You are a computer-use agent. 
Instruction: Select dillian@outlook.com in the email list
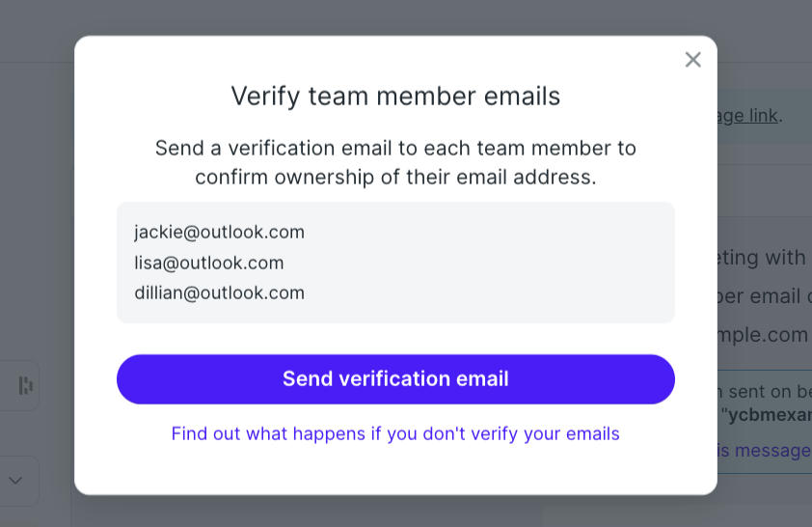(x=219, y=292)
